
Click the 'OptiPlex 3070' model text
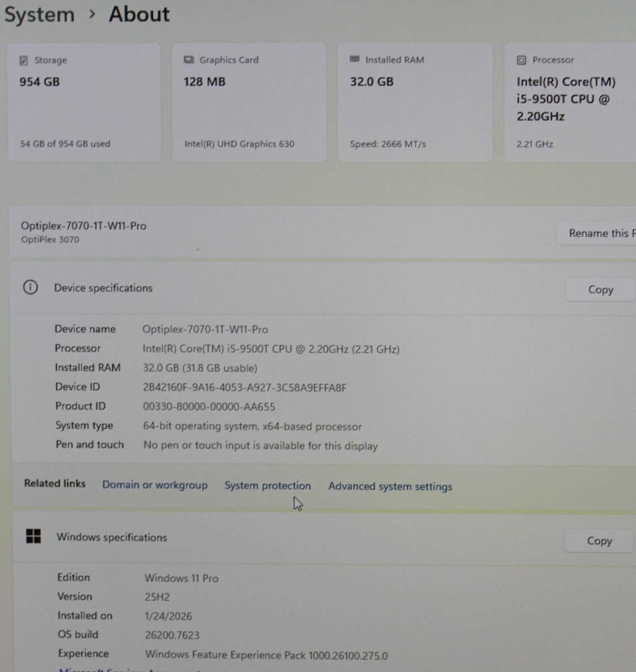pyautogui.click(x=50, y=239)
